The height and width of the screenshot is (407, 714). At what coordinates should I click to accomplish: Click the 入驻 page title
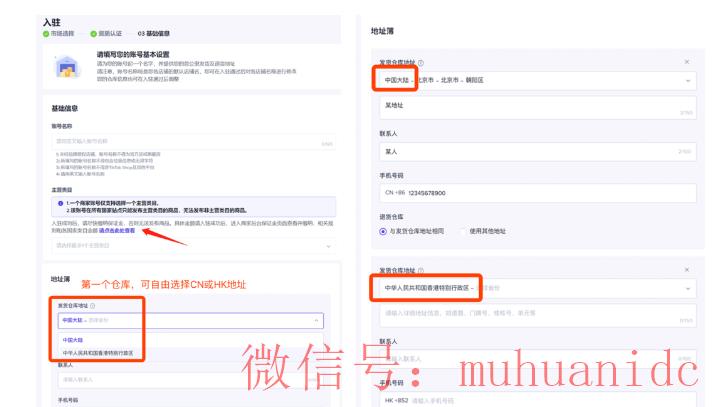[51, 22]
